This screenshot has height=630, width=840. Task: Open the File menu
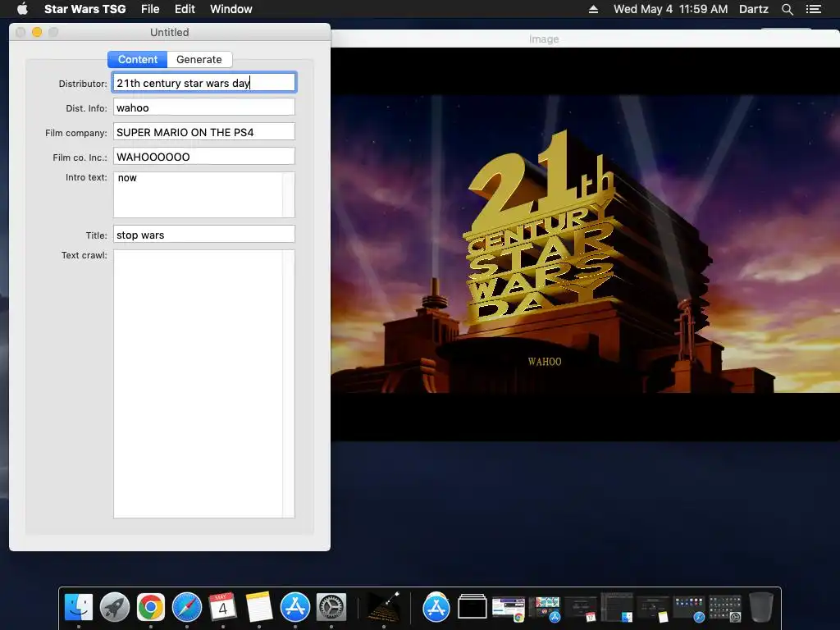coord(150,9)
